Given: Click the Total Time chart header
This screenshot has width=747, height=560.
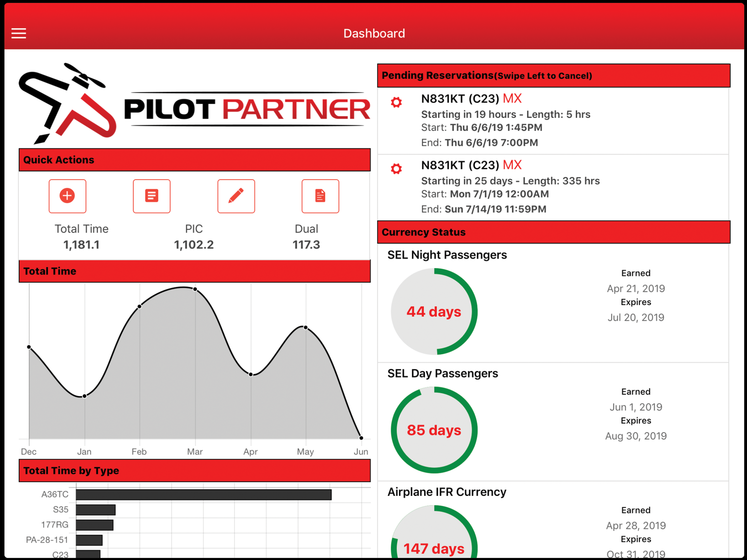Looking at the screenshot, I should (194, 271).
